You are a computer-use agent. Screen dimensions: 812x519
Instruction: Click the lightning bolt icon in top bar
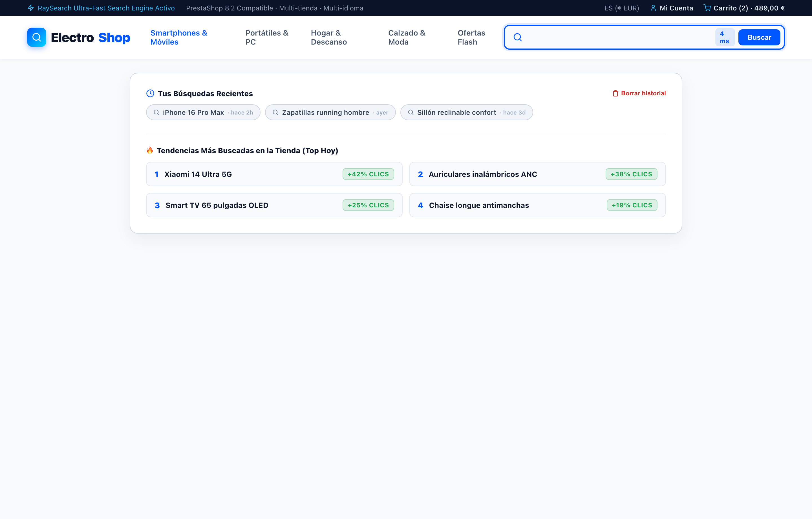[x=31, y=8]
